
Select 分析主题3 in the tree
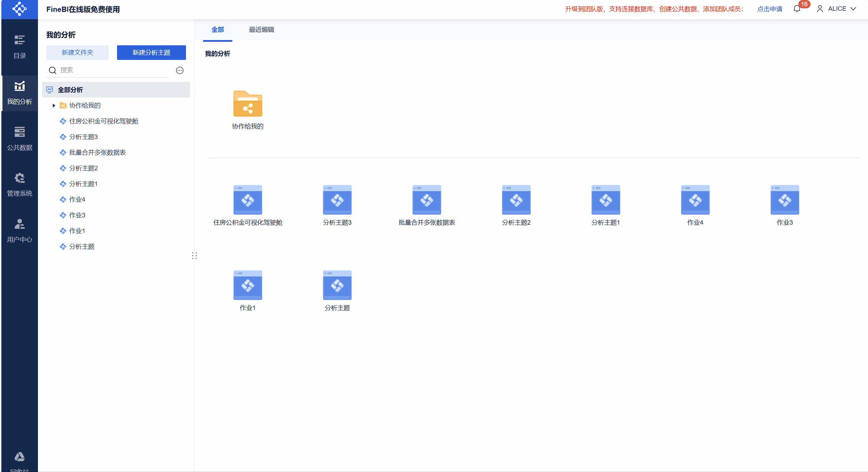tap(116, 137)
